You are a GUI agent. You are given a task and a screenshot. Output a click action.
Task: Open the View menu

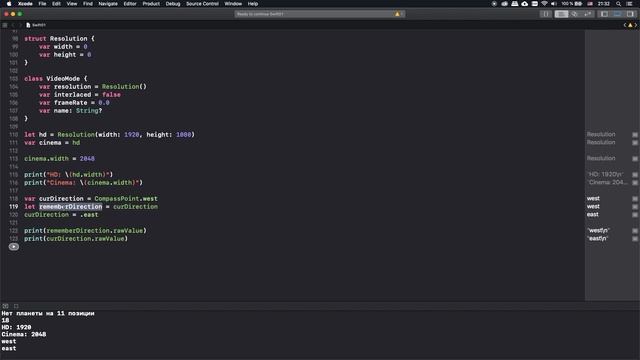[72, 4]
